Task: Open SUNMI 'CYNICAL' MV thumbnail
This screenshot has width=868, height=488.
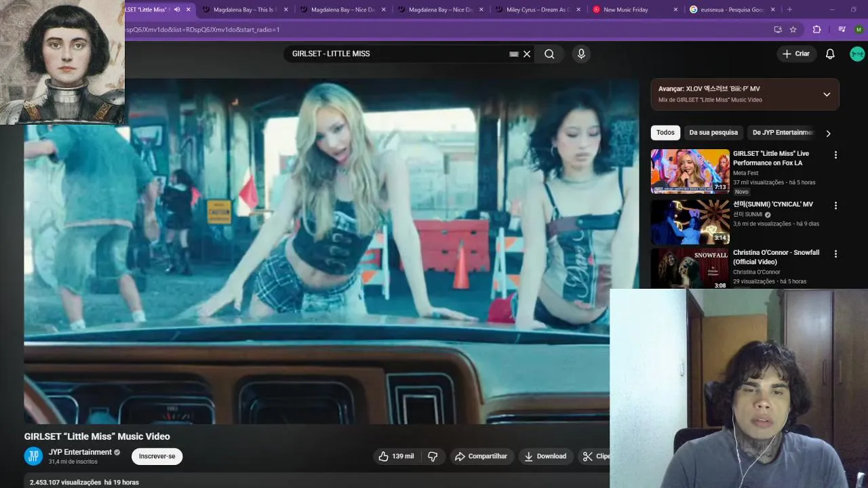Action: [x=690, y=222]
